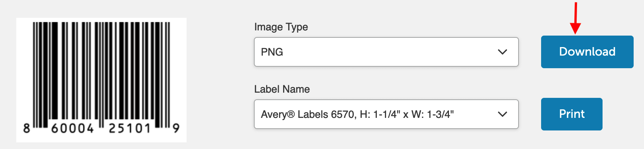Click the chevron arrow beside PNG
The width and height of the screenshot is (644, 149).
(502, 52)
